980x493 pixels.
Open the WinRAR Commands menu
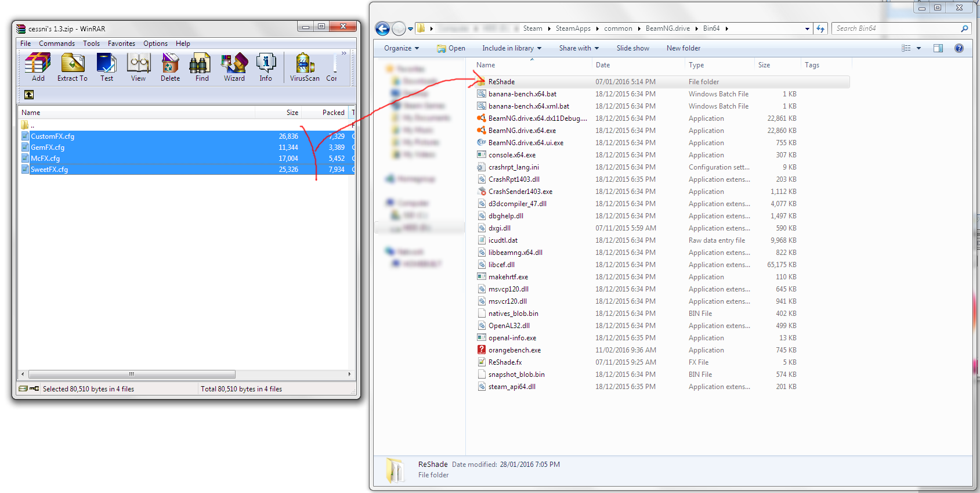click(57, 44)
